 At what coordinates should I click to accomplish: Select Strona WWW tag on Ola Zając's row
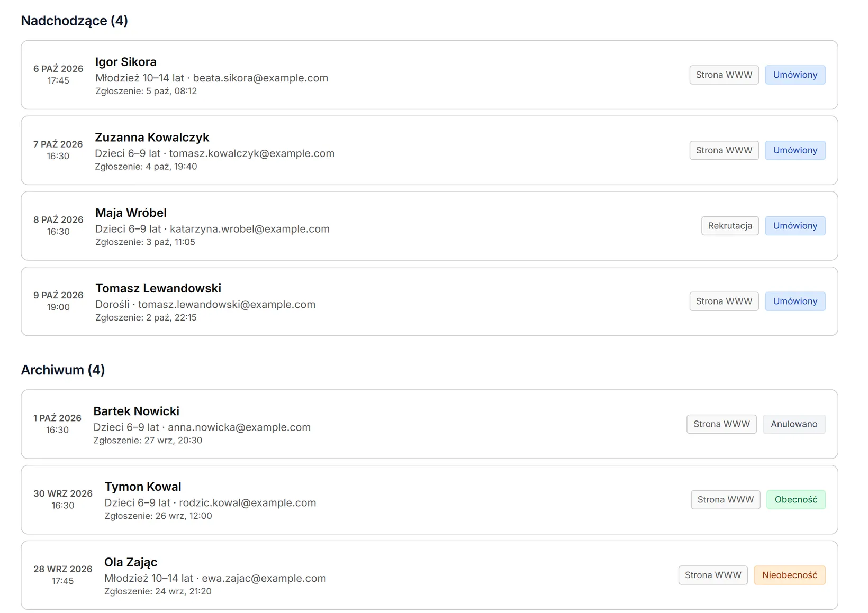point(713,575)
